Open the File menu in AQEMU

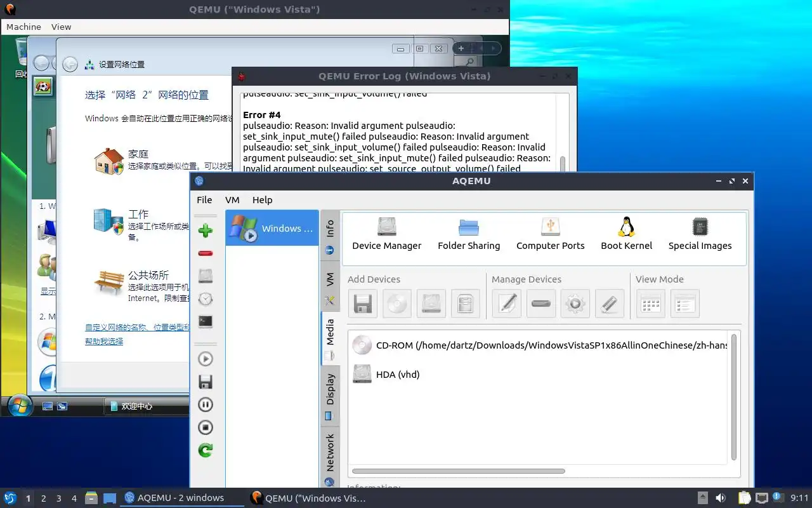tap(204, 199)
